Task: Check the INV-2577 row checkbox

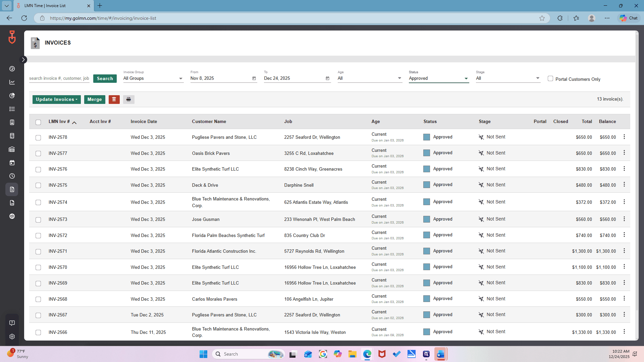Action: point(38,154)
